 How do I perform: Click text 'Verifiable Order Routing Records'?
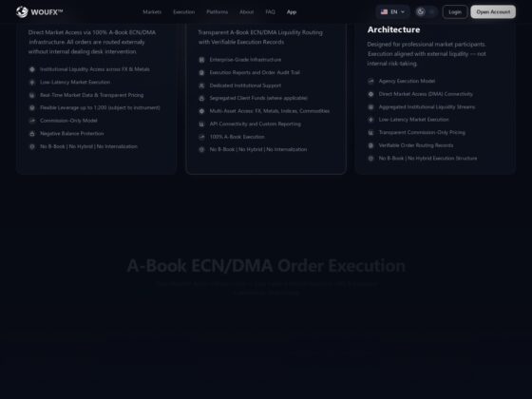pos(416,145)
